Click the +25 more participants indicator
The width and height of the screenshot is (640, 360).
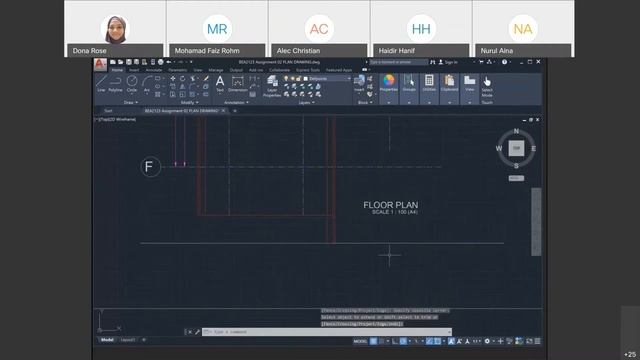point(631,354)
